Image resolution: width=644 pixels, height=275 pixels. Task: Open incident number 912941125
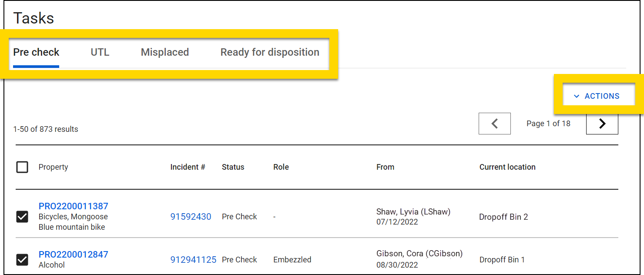click(x=193, y=260)
